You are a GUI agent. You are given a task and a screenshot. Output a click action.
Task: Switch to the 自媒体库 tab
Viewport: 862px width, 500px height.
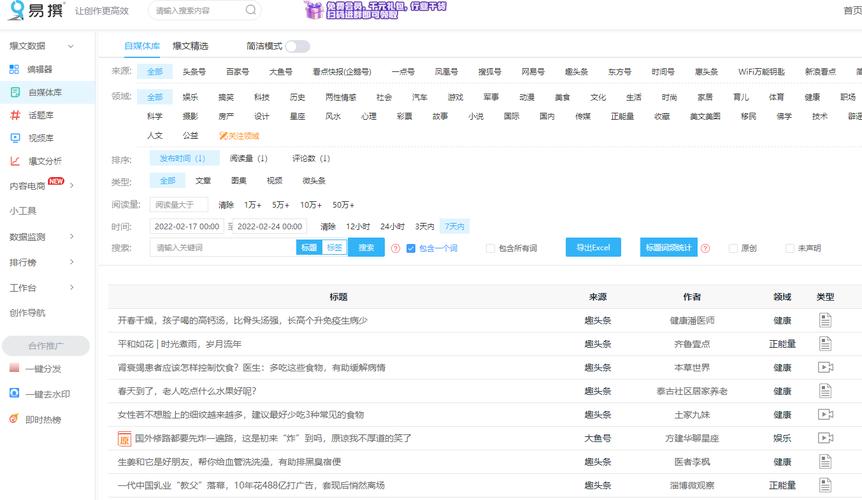[x=142, y=46]
